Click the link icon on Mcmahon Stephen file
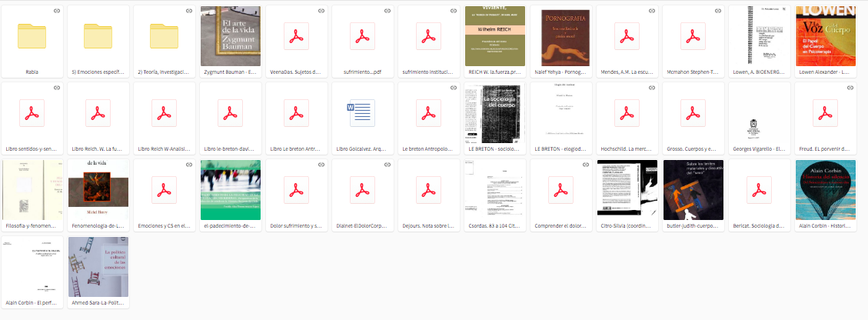The height and width of the screenshot is (320, 868). pyautogui.click(x=717, y=12)
